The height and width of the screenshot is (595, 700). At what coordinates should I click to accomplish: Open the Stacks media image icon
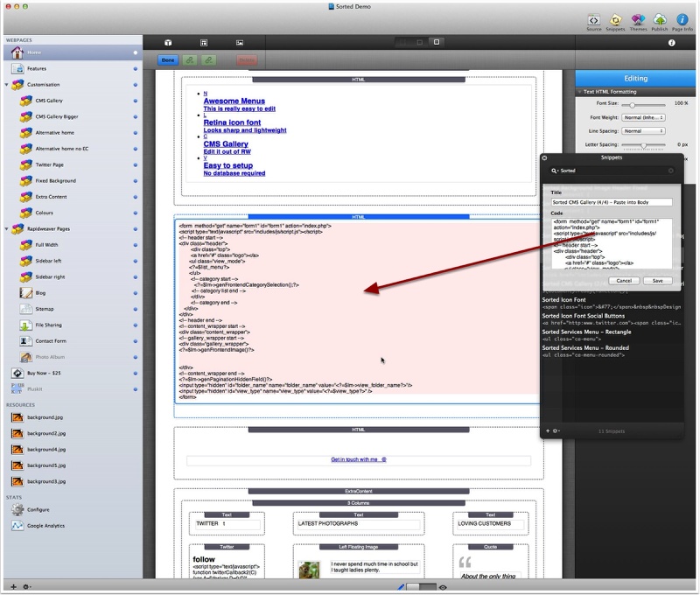240,42
